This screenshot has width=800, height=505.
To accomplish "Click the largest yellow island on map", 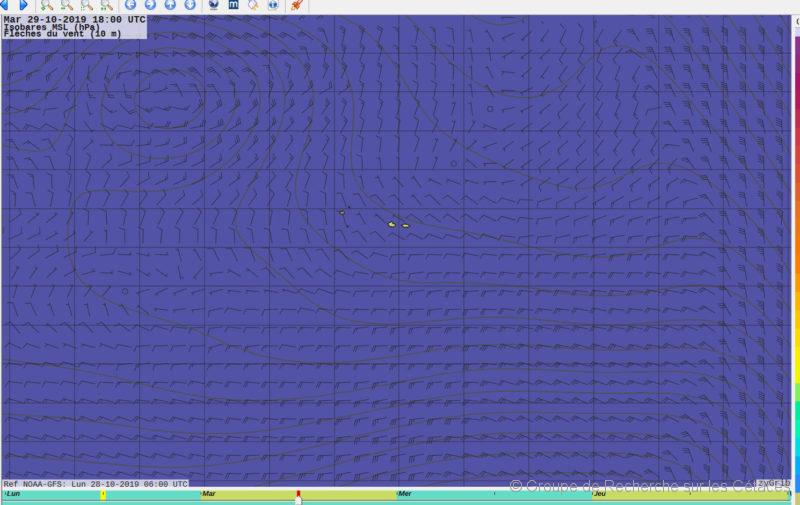I will 391,224.
